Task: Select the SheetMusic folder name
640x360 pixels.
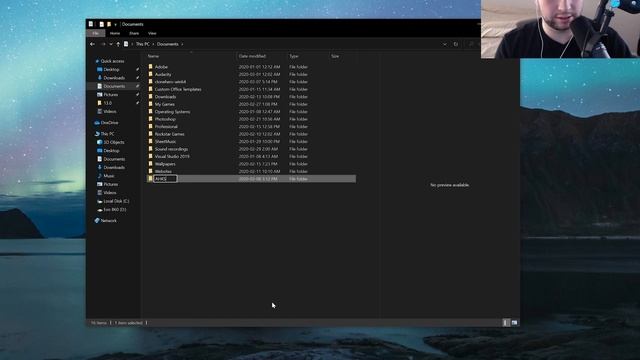Action: [165, 141]
